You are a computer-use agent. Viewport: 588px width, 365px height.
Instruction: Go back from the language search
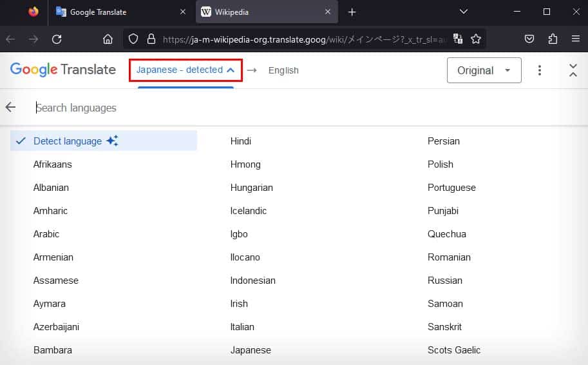tap(10, 108)
